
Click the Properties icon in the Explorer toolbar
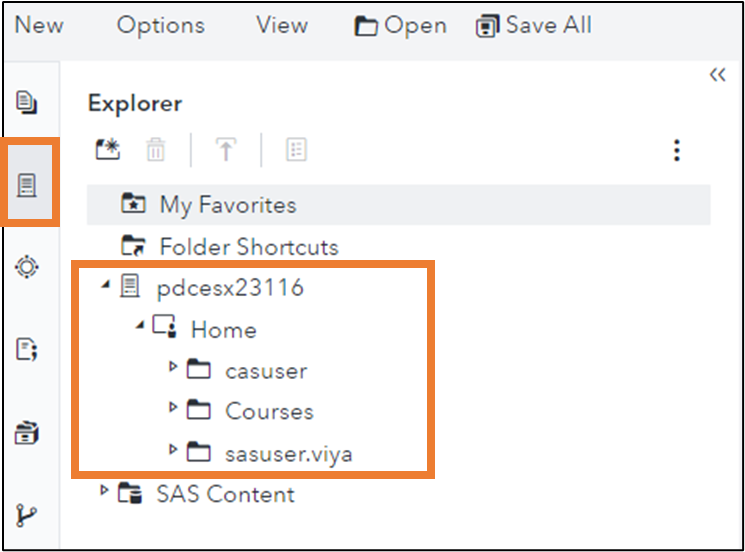click(296, 150)
